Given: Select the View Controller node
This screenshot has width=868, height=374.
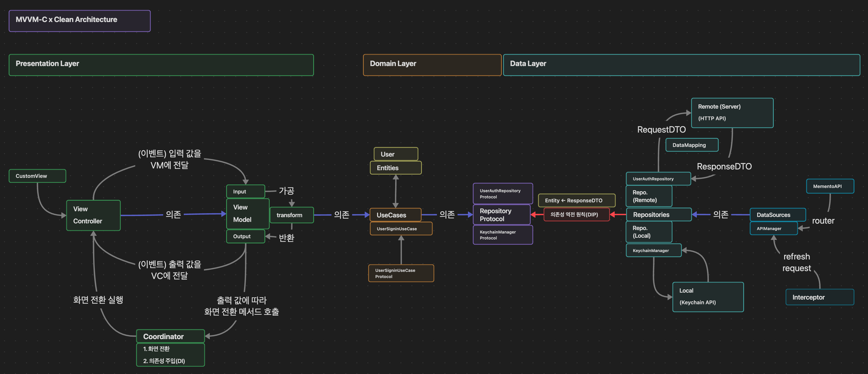Looking at the screenshot, I should tap(93, 215).
